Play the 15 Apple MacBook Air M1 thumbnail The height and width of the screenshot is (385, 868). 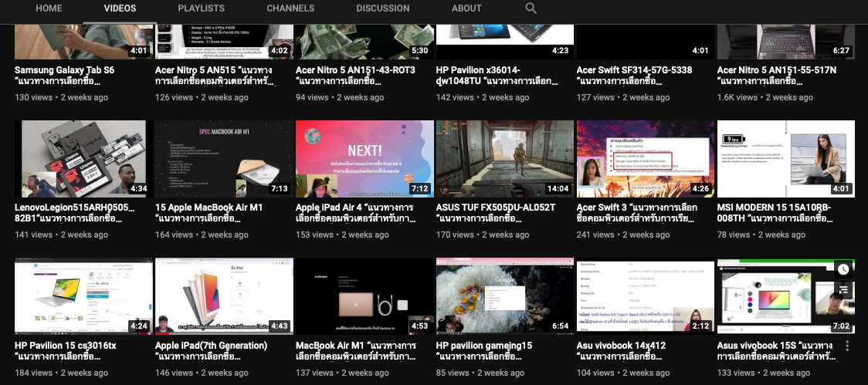tap(224, 159)
